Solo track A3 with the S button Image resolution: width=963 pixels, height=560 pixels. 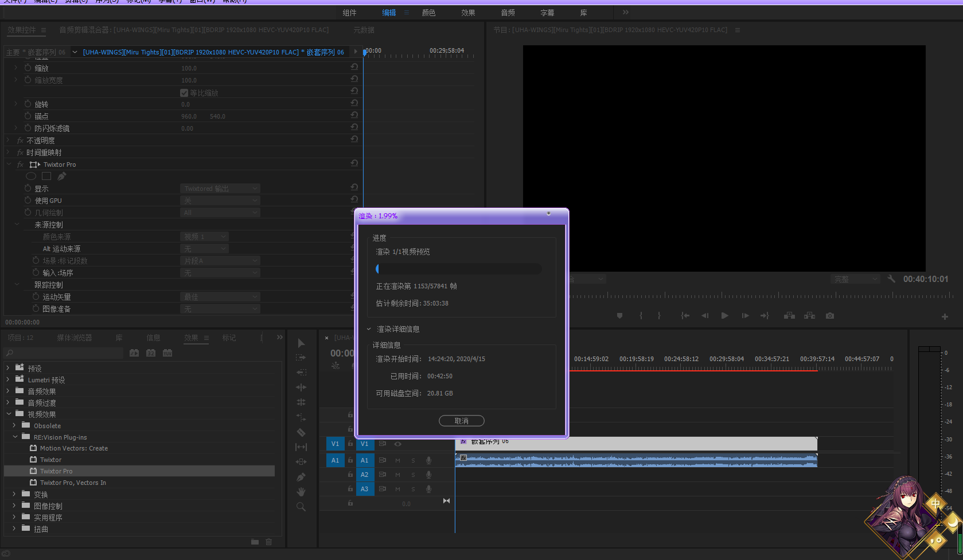tap(413, 489)
